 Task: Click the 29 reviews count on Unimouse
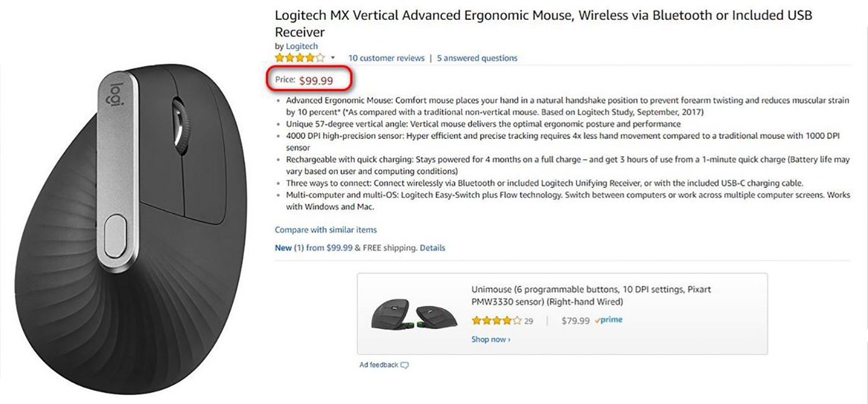529,321
